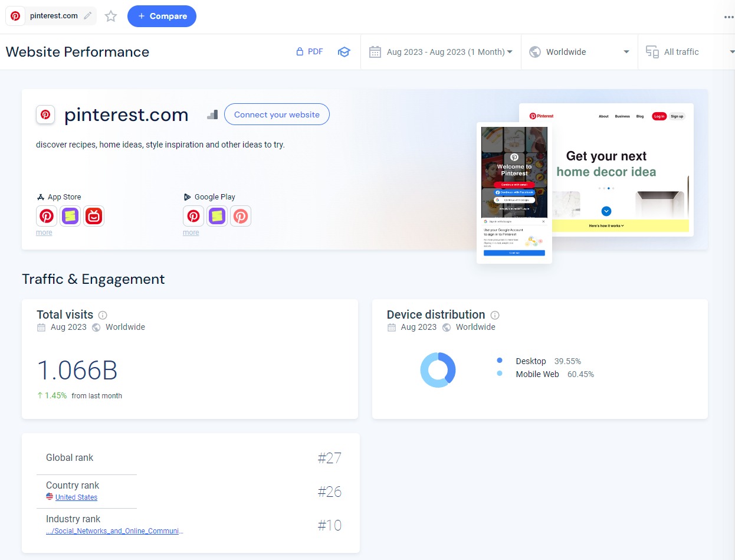Open the red TV App Store app icon

point(94,216)
